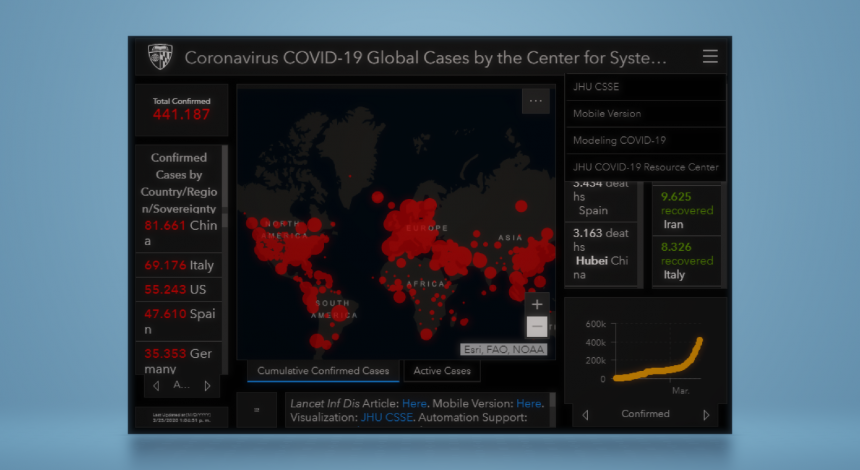Screen dimensions: 860x470
Task: Follow the JHU CSSE visualization link
Action: [387, 417]
